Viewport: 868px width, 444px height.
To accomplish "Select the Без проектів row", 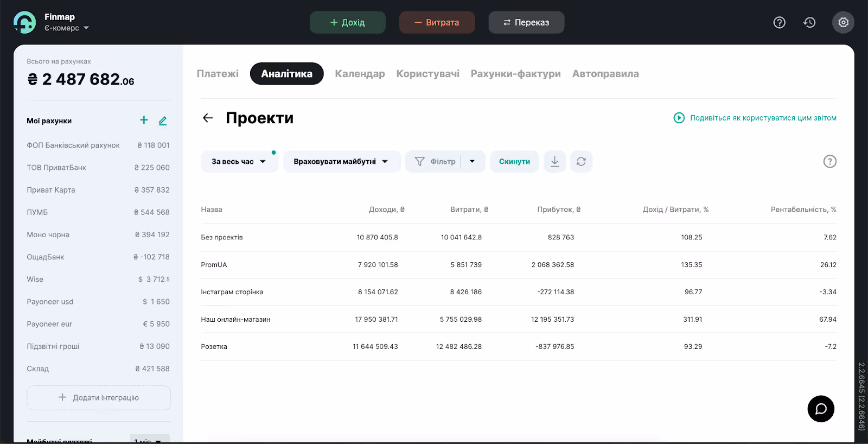I will (x=519, y=237).
